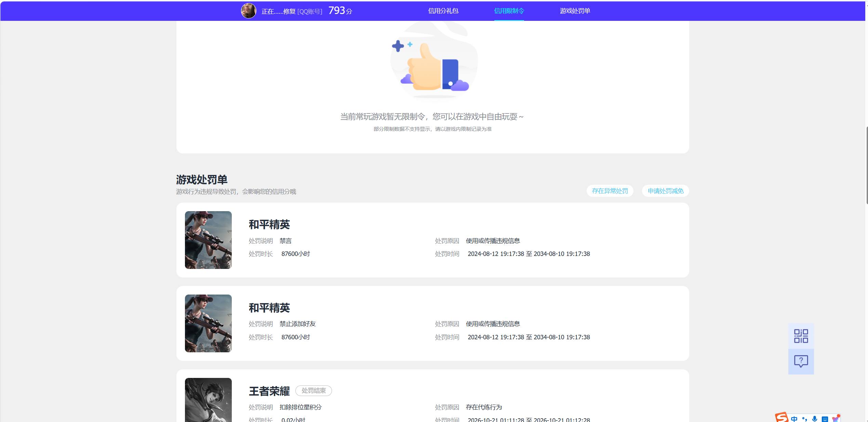This screenshot has height=422, width=868.
Task: Open the Sogou skin shirt icon
Action: [x=836, y=419]
